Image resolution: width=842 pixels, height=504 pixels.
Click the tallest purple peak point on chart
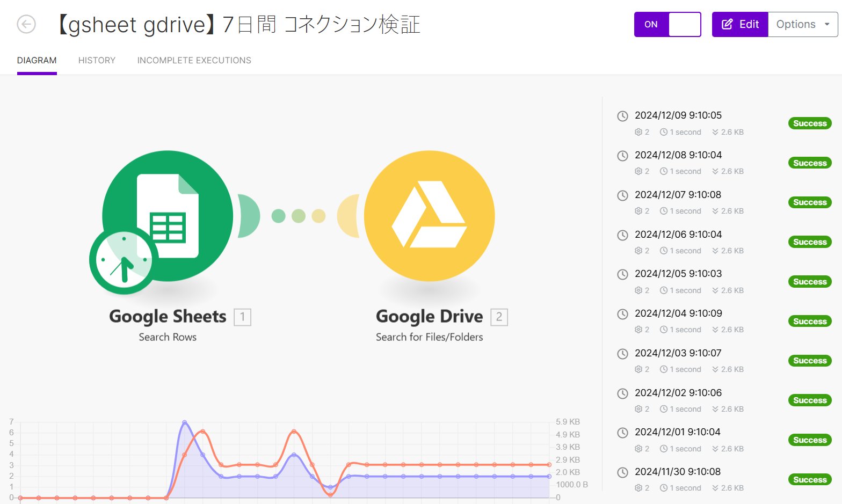pos(184,422)
